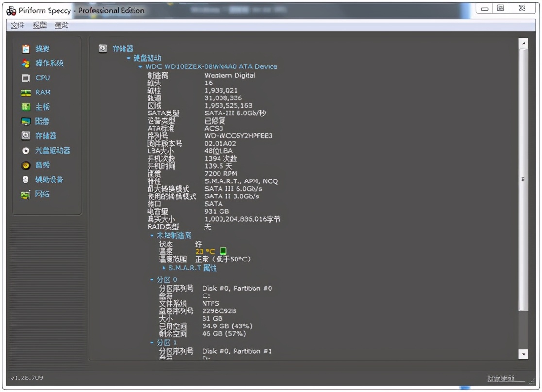
Task: Click the vertical scrollbar thumb
Action: click(x=524, y=180)
